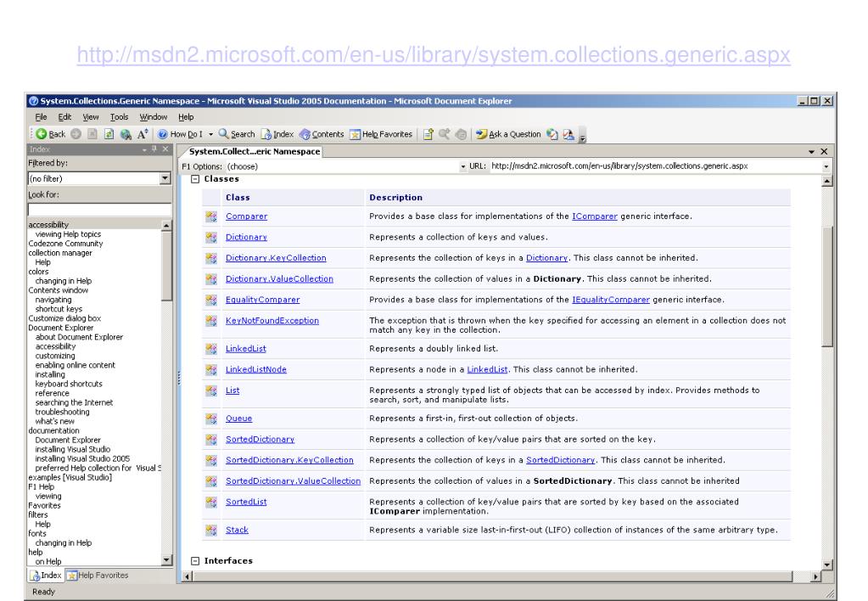Click the class icon beside SortedList
This screenshot has height=601, width=868.
pos(211,502)
